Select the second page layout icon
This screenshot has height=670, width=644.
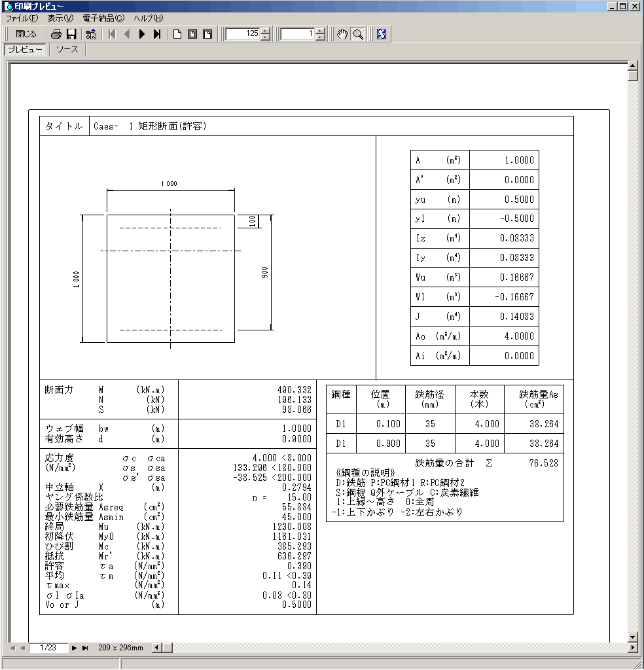192,34
